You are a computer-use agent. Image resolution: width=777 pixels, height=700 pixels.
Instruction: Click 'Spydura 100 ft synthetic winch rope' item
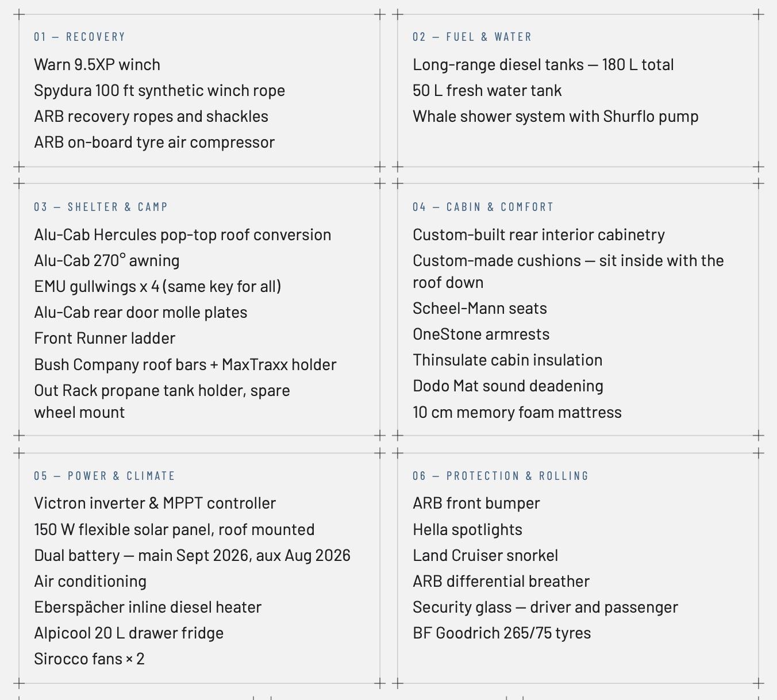coord(159,91)
